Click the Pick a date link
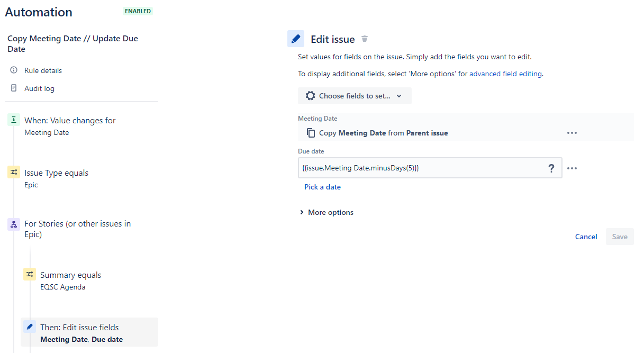This screenshot has height=353, width=644. point(322,187)
